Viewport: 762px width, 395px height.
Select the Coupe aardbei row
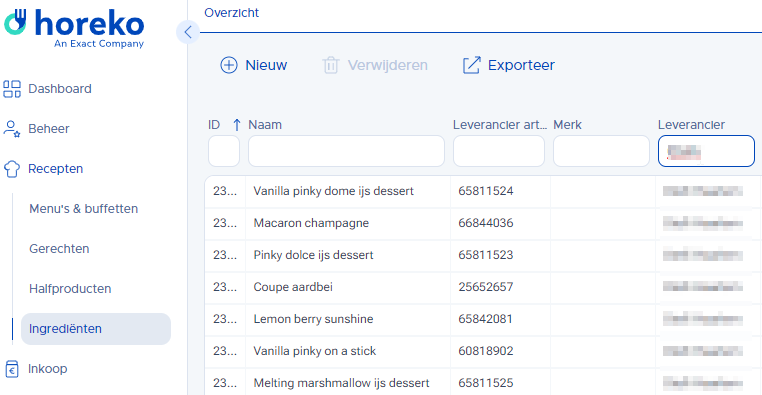click(x=483, y=287)
